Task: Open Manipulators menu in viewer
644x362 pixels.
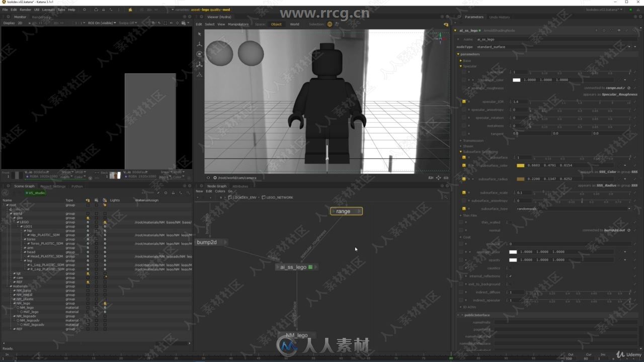Action: [238, 24]
